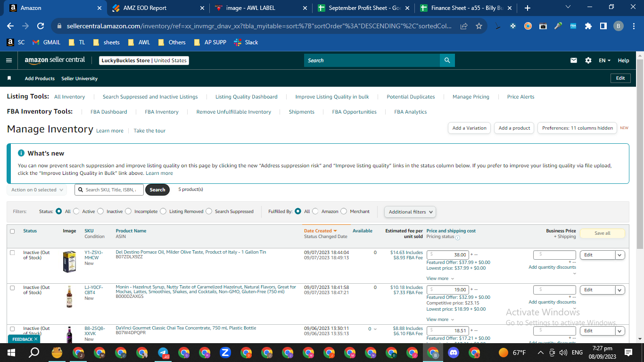Open Edit dropdown arrow for Del Destino row
Viewport: 644px width, 362px height.
(620, 255)
